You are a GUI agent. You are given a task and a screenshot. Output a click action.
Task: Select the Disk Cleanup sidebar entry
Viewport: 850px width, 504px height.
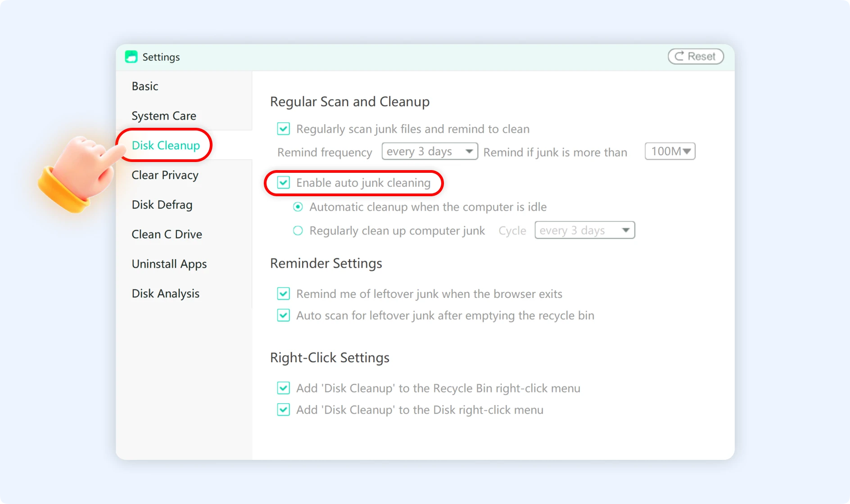[x=166, y=145]
